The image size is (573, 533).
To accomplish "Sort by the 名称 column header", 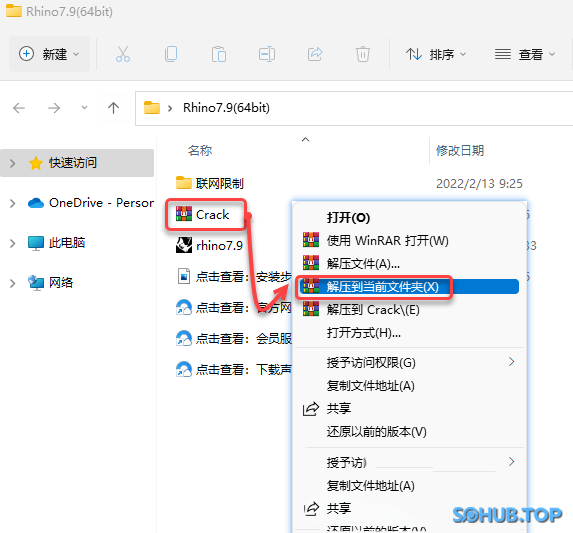I will (200, 150).
